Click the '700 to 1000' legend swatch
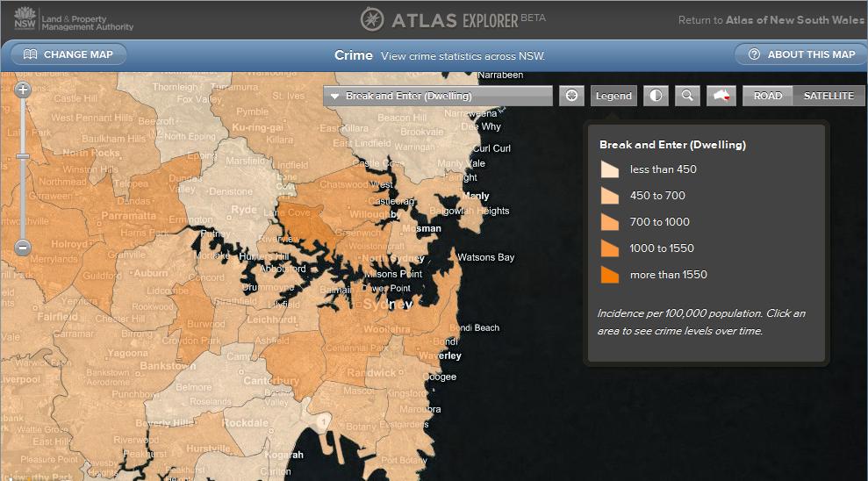 609,222
